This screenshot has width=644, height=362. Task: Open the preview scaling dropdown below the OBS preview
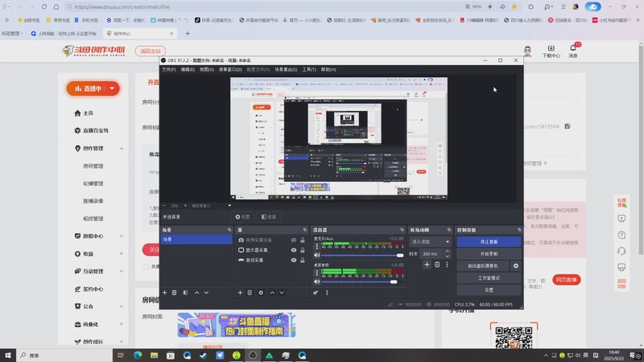click(x=229, y=206)
